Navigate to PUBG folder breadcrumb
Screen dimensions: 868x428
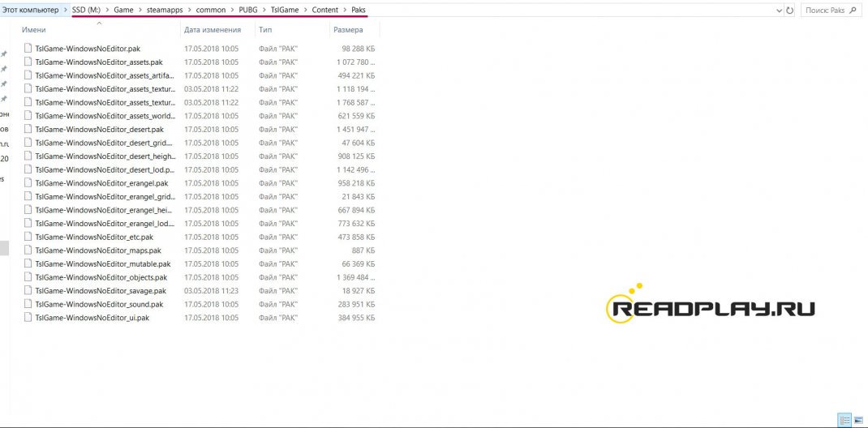coord(248,10)
